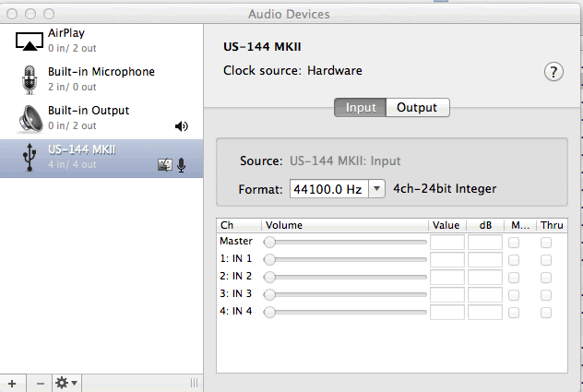The width and height of the screenshot is (583, 392).
Task: Switch to the Input tab
Action: tap(361, 108)
